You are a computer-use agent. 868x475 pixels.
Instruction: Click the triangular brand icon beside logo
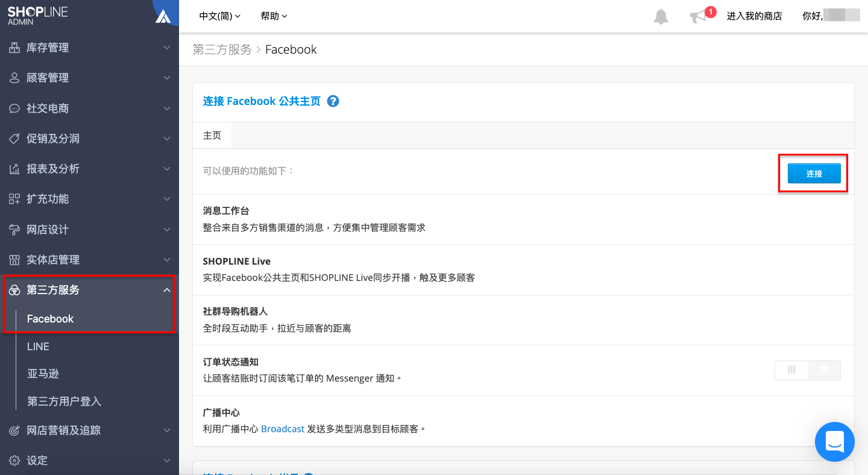[163, 17]
